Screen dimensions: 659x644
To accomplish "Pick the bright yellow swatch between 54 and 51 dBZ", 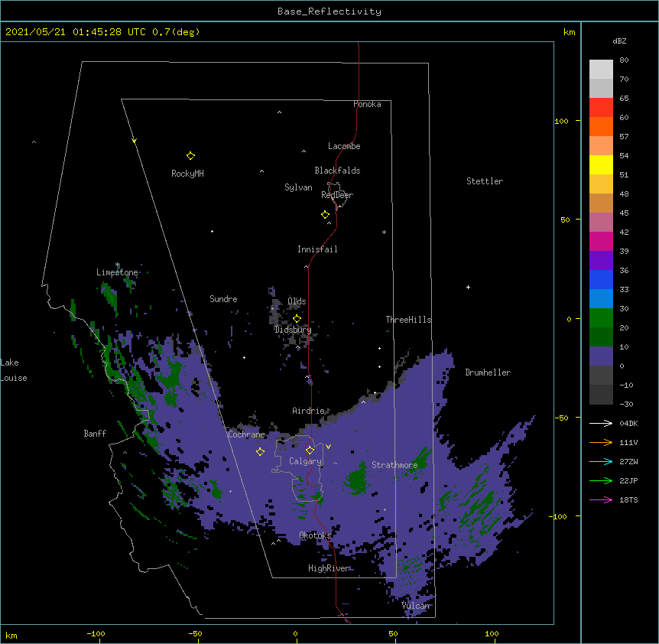I will [x=601, y=164].
